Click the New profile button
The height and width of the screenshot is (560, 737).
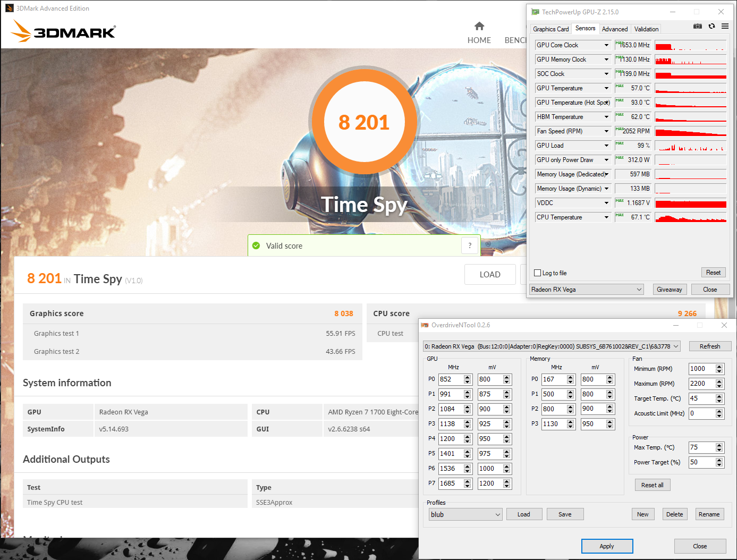[x=643, y=514]
